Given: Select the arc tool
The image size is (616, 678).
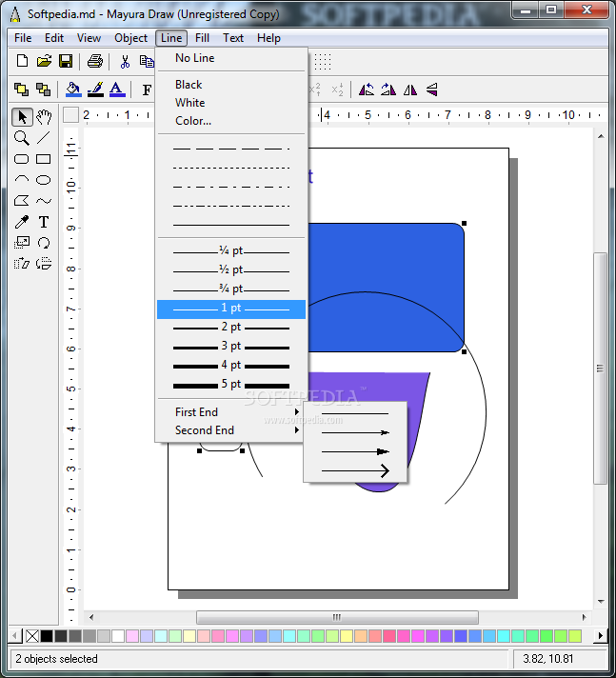Looking at the screenshot, I should (x=22, y=179).
